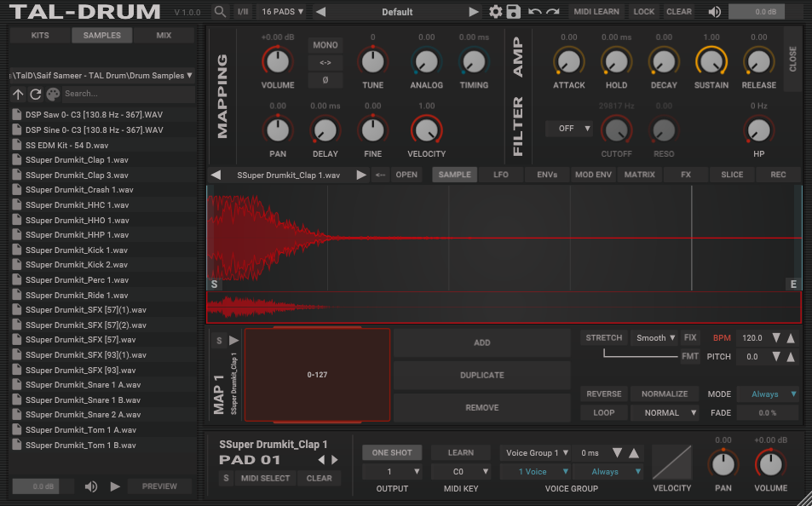The width and height of the screenshot is (812, 506).
Task: Play MAP 1 layer with the play icon
Action: (234, 340)
